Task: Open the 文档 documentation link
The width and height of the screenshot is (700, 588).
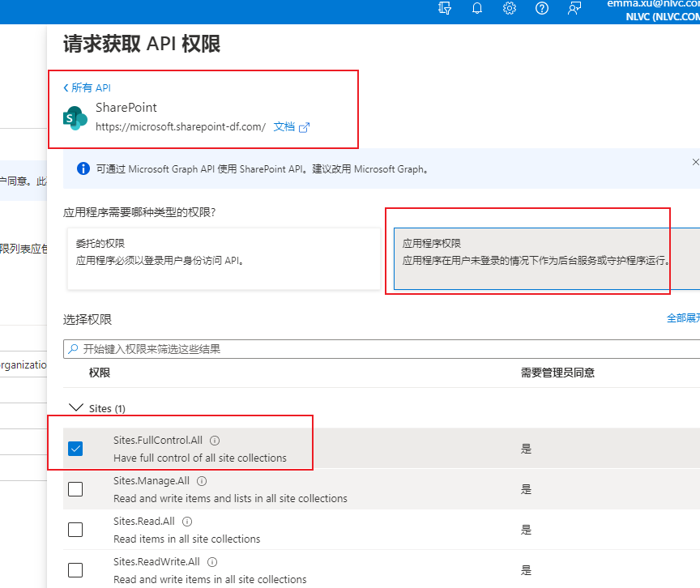Action: click(284, 126)
